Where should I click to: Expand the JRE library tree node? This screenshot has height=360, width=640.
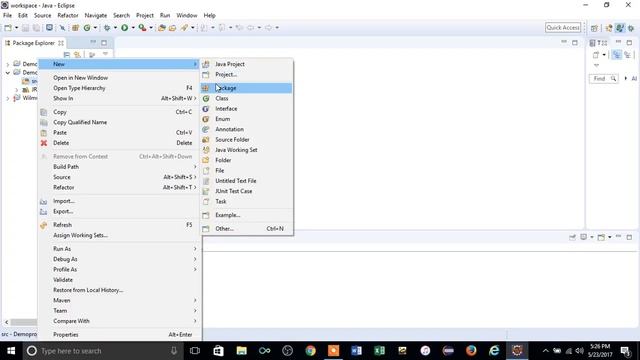click(x=16, y=89)
